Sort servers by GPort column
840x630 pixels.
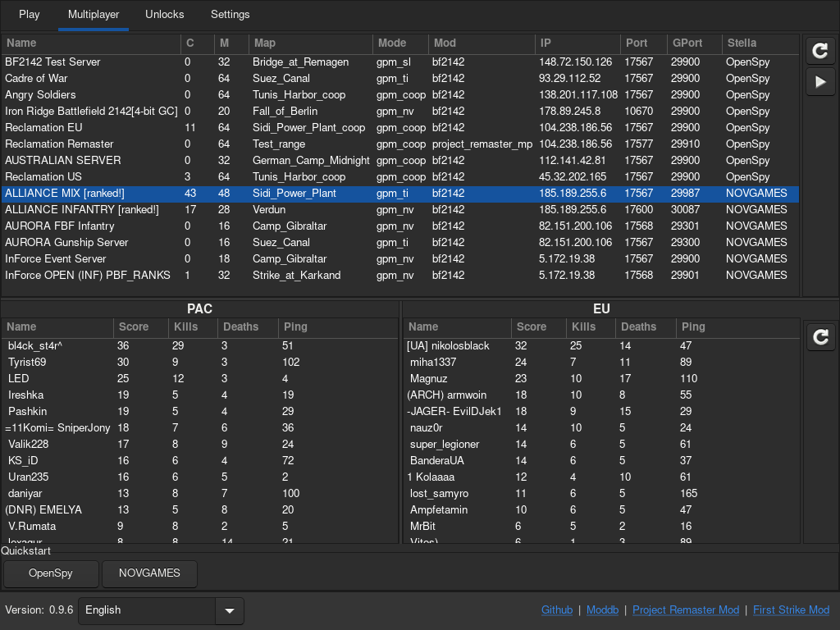(x=695, y=43)
